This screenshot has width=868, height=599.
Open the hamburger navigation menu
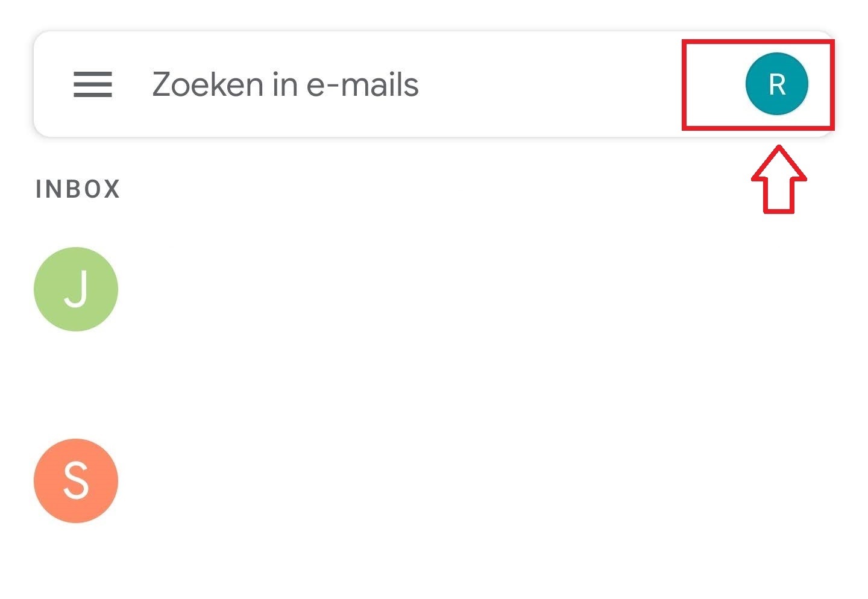tap(92, 84)
